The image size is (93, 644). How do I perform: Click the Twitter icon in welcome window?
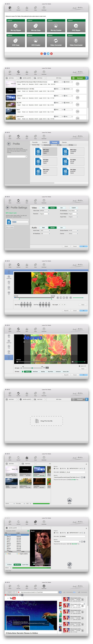point(48,54)
